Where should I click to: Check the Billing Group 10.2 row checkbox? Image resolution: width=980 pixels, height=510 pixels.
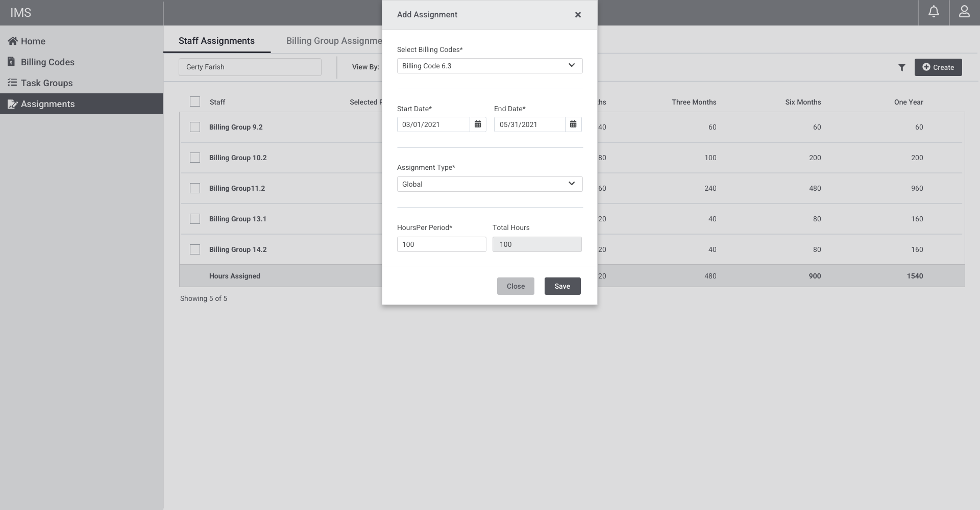195,158
